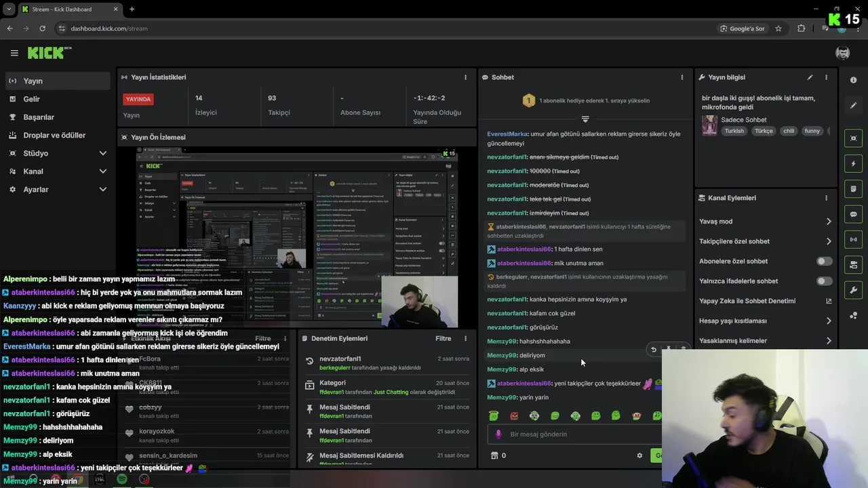
Task: Toggle the broadcast signal icon in right sidebar
Action: point(853,239)
